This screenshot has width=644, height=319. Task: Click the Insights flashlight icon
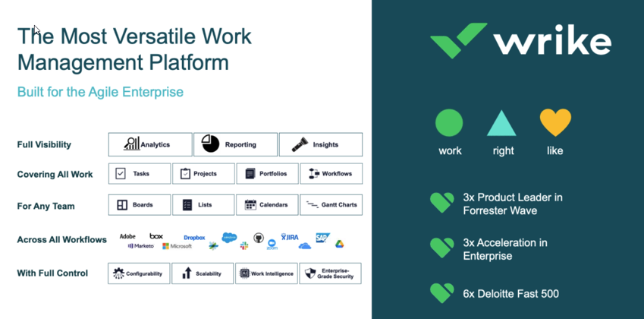click(x=300, y=145)
